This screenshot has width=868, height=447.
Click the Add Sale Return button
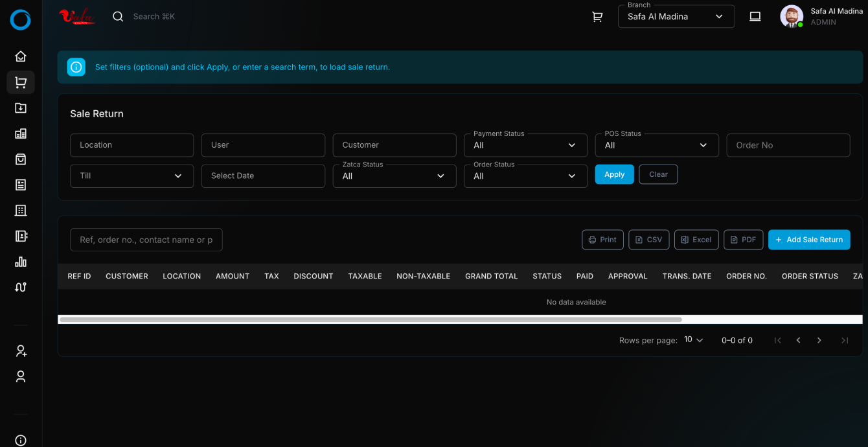point(809,239)
